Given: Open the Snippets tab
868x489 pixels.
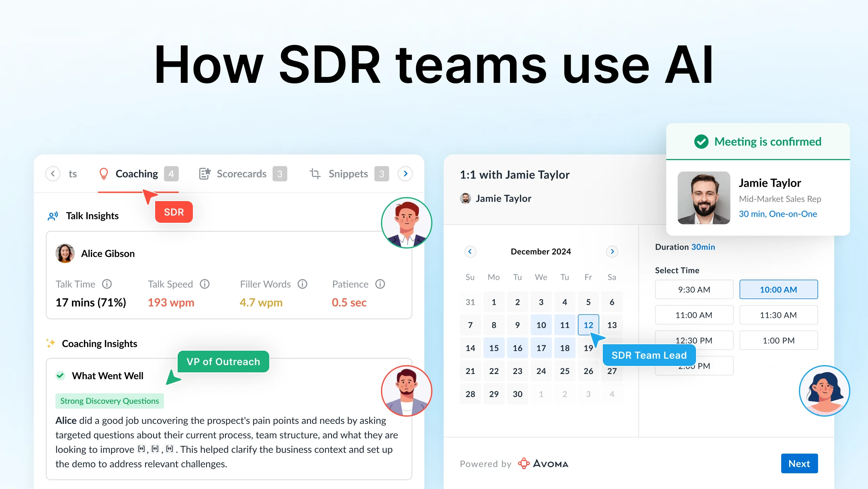Looking at the screenshot, I should tap(348, 174).
